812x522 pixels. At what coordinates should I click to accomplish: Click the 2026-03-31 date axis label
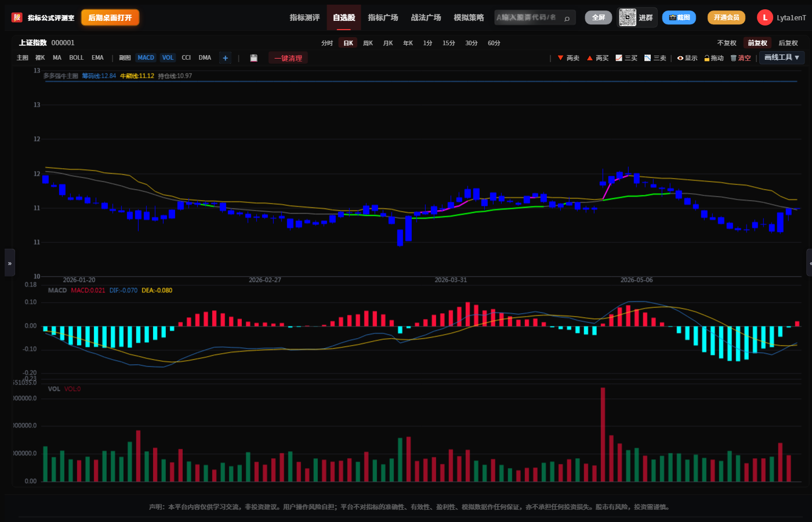click(451, 280)
